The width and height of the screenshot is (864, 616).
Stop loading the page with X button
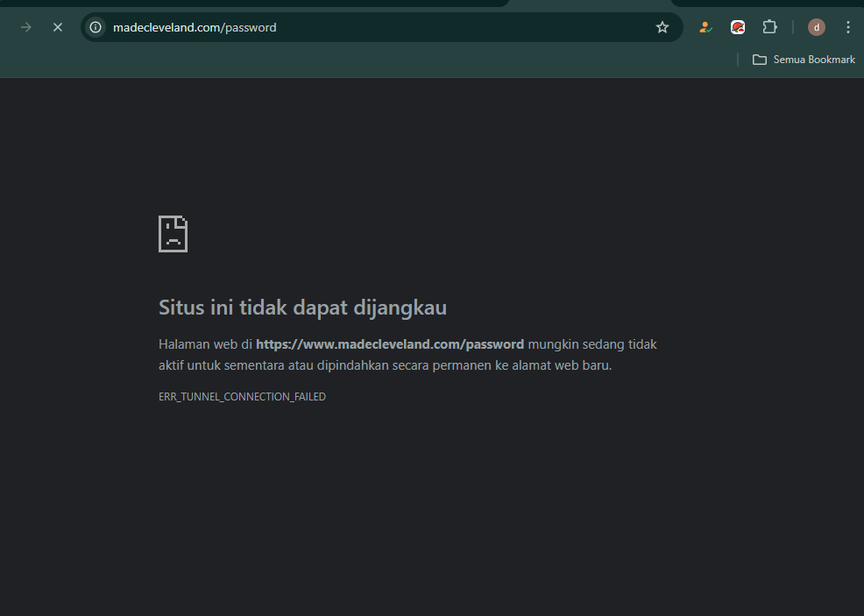[x=57, y=27]
